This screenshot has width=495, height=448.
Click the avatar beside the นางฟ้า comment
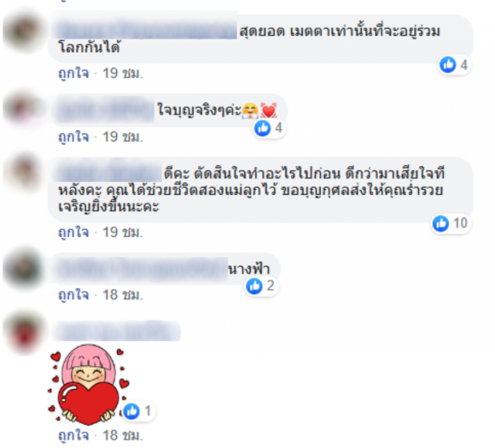(23, 268)
